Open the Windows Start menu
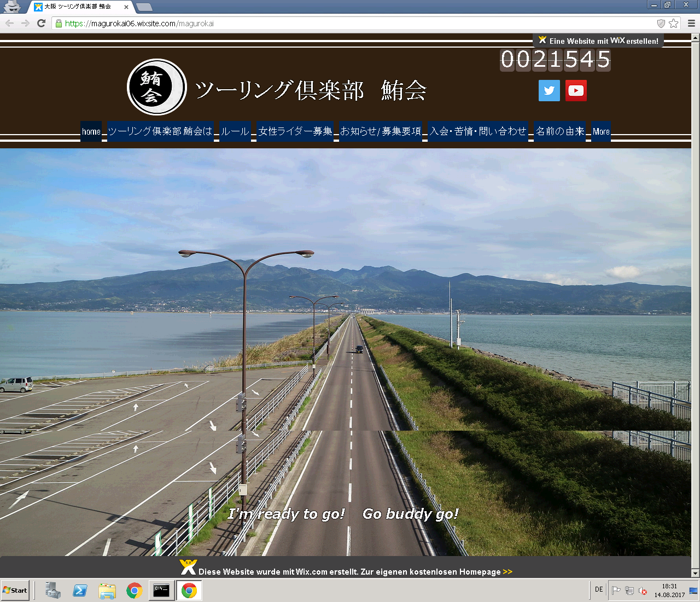Image resolution: width=700 pixels, height=602 pixels. pyautogui.click(x=15, y=591)
